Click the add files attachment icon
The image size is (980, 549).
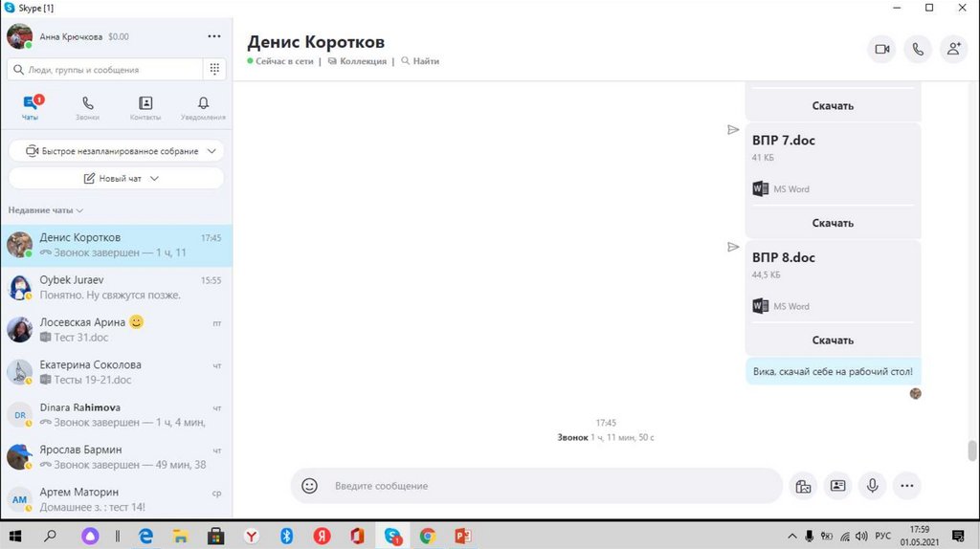[x=803, y=486]
